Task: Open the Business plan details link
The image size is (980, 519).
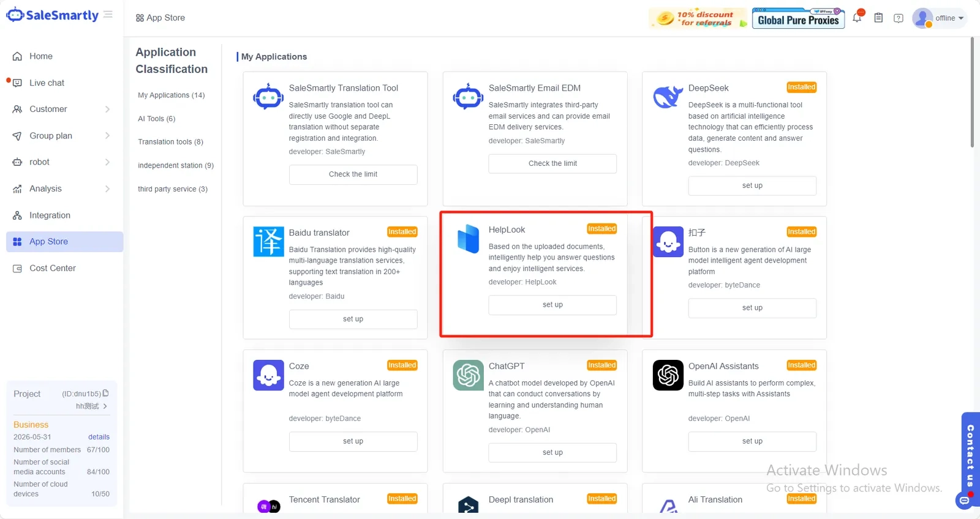Action: (x=99, y=437)
